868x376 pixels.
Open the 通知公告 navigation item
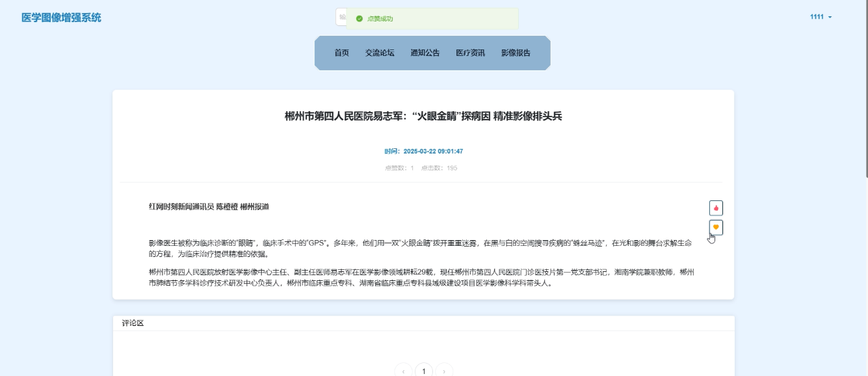tap(425, 53)
